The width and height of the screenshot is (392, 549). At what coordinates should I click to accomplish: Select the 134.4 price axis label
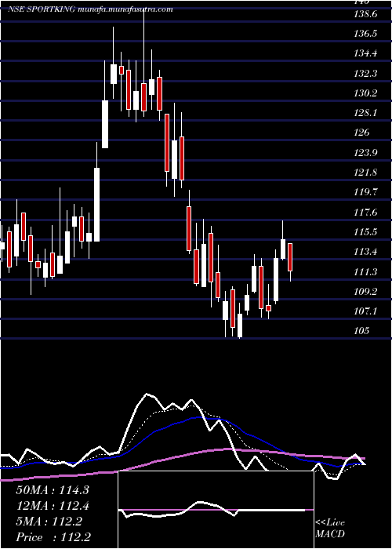click(x=365, y=53)
